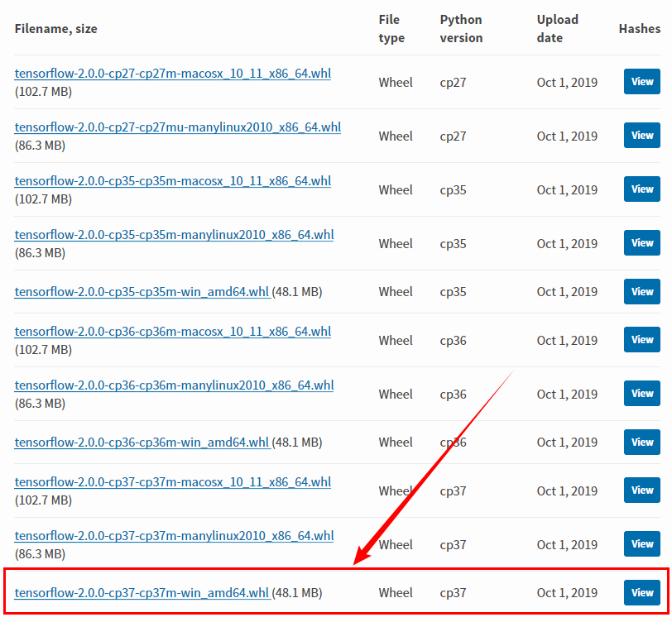View hashes for cp36m win_amd64 wheel

(x=642, y=442)
